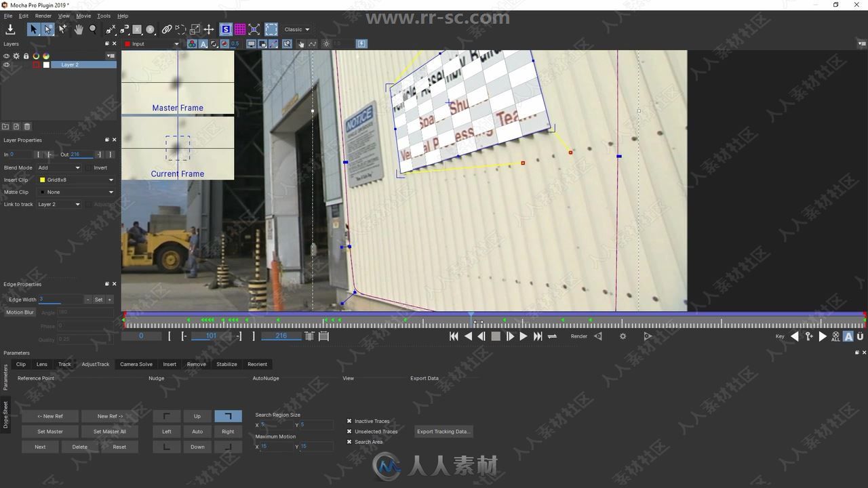868x488 pixels.
Task: Toggle the Unselected Traces checkbox
Action: [349, 431]
